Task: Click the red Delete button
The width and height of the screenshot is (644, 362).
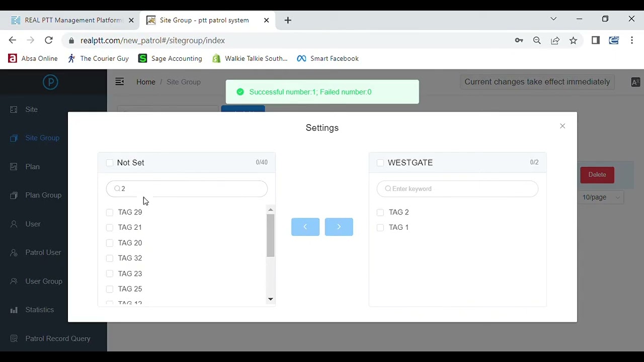Action: (x=597, y=174)
